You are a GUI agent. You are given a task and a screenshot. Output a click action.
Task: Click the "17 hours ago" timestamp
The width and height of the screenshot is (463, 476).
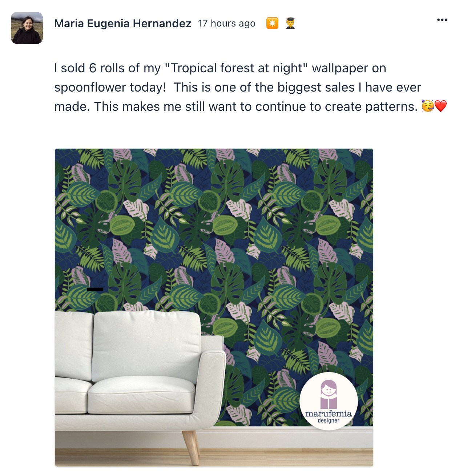(x=227, y=23)
